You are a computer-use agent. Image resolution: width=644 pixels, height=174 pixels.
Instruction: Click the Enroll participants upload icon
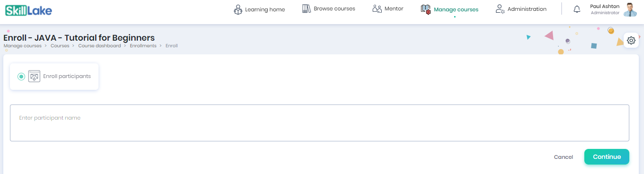[34, 76]
